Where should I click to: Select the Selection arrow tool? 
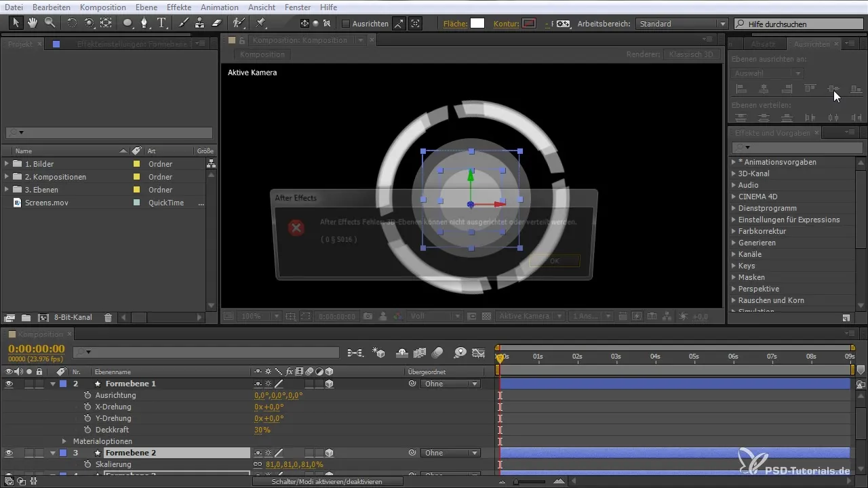(x=16, y=23)
